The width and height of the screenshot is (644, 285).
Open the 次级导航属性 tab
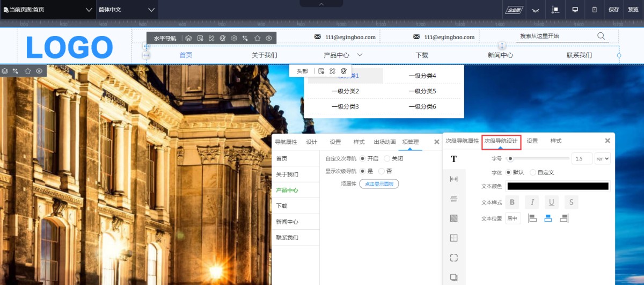pyautogui.click(x=462, y=141)
